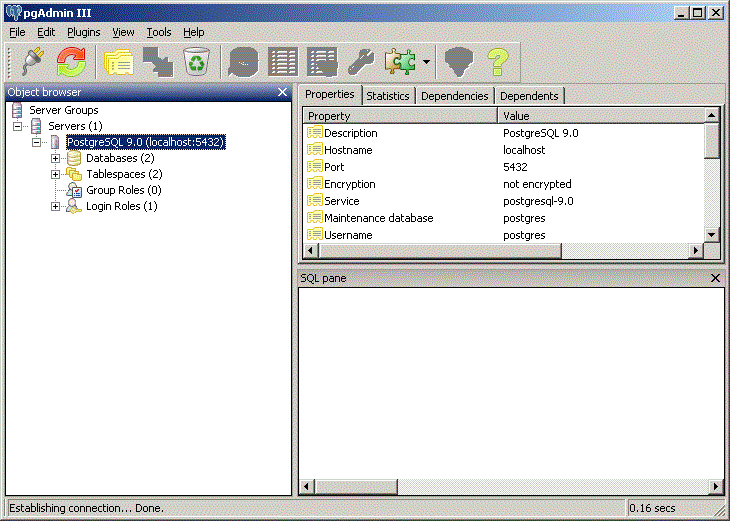The image size is (730, 521).
Task: Click the 'Establishing connection… Done.' status text
Action: (x=87, y=508)
